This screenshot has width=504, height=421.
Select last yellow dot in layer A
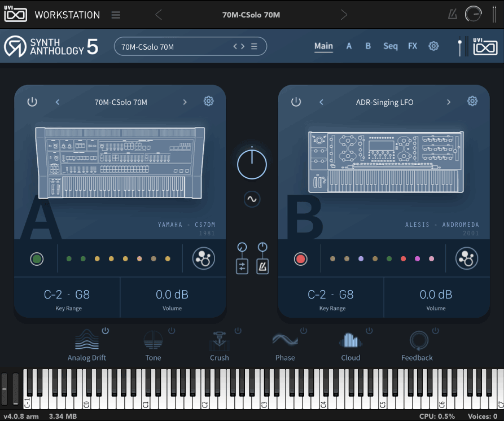(168, 258)
